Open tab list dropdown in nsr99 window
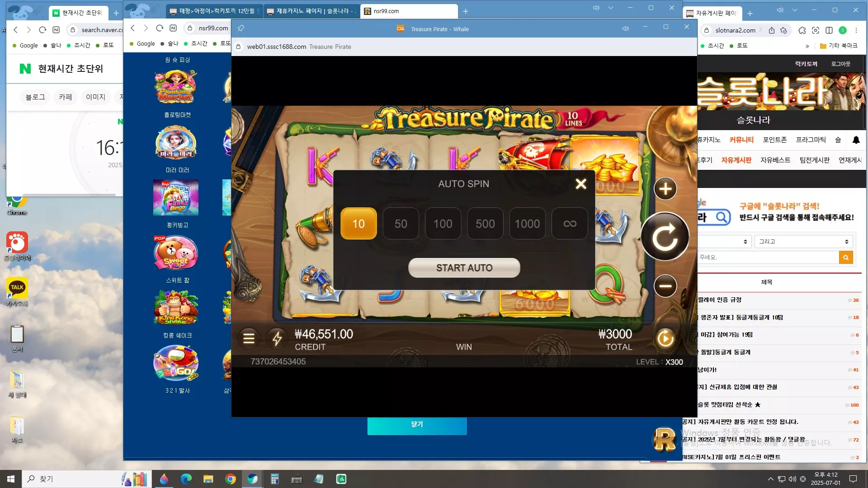The image size is (868, 488). 611,8
